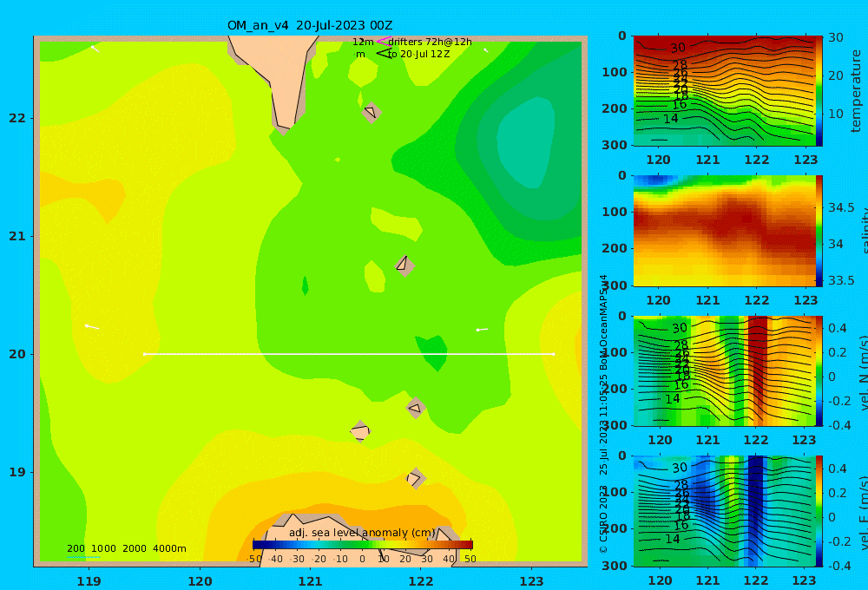Click the dark blue westward jet in the vel. E panel
868x590 pixels.
[755, 511]
